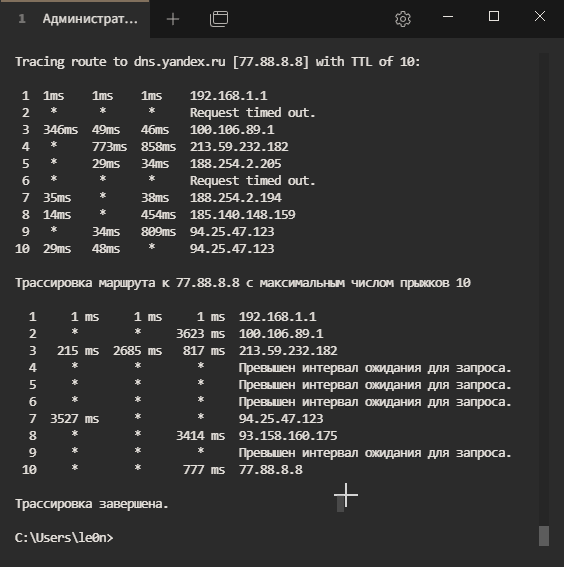Click the vertical scrollbar thumb
This screenshot has height=567, width=564.
pyautogui.click(x=544, y=536)
